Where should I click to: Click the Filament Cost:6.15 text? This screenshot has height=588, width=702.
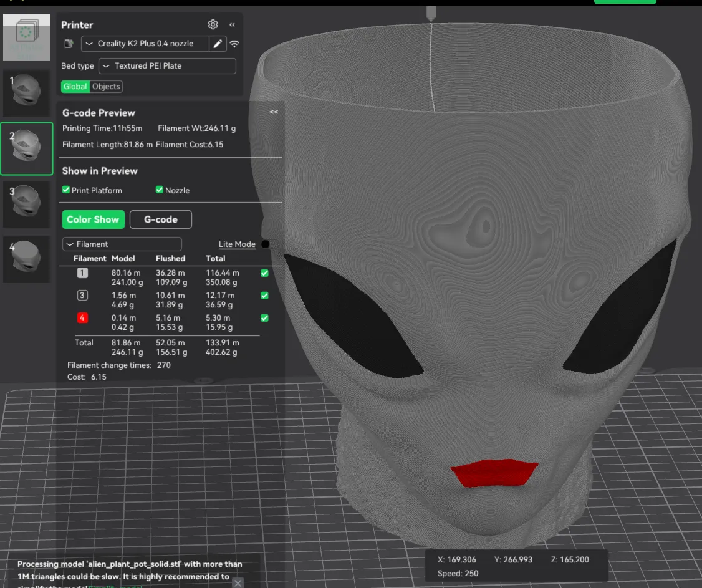pos(190,144)
